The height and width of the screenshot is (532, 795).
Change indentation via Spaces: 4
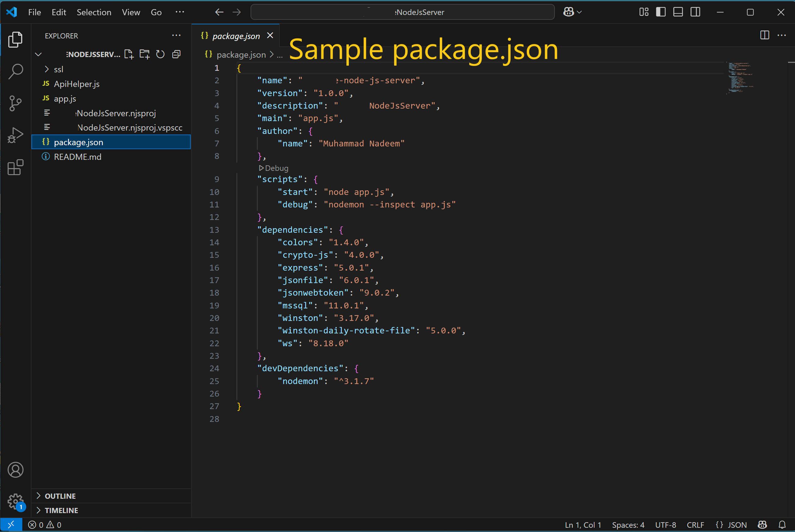[628, 525]
